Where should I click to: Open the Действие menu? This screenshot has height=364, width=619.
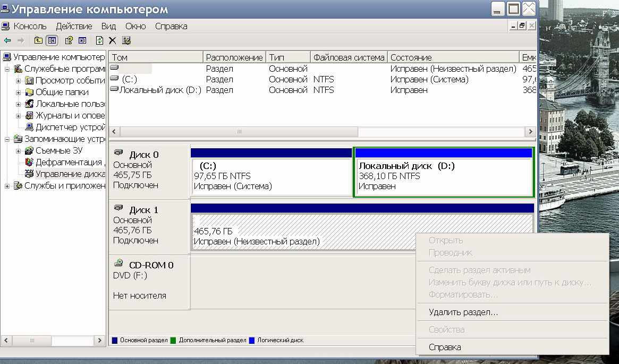74,26
